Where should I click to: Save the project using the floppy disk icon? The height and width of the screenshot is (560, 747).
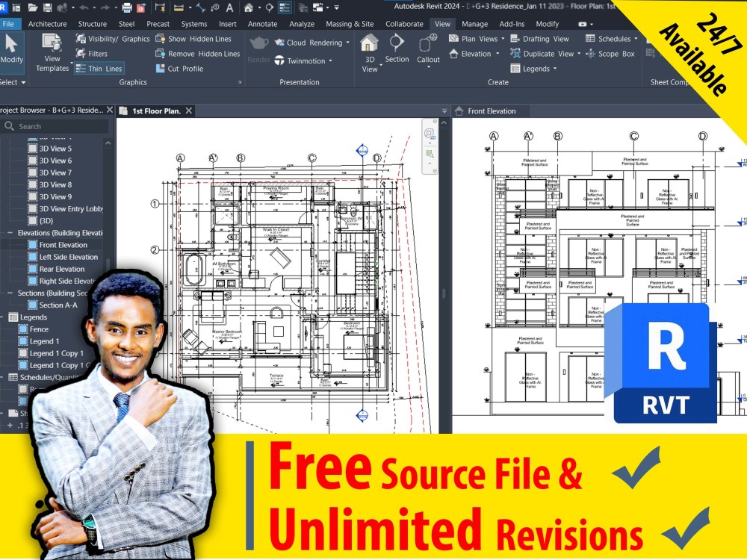coord(47,7)
